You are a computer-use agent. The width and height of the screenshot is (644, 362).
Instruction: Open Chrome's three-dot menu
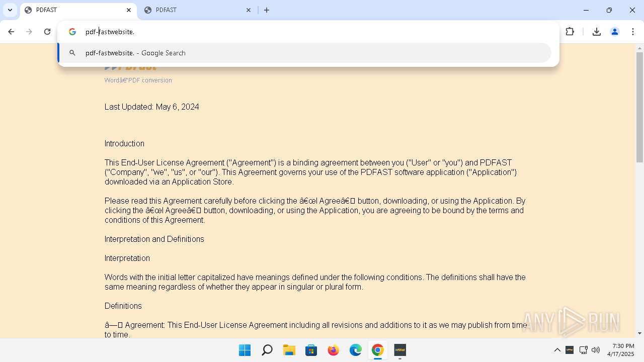click(633, 32)
